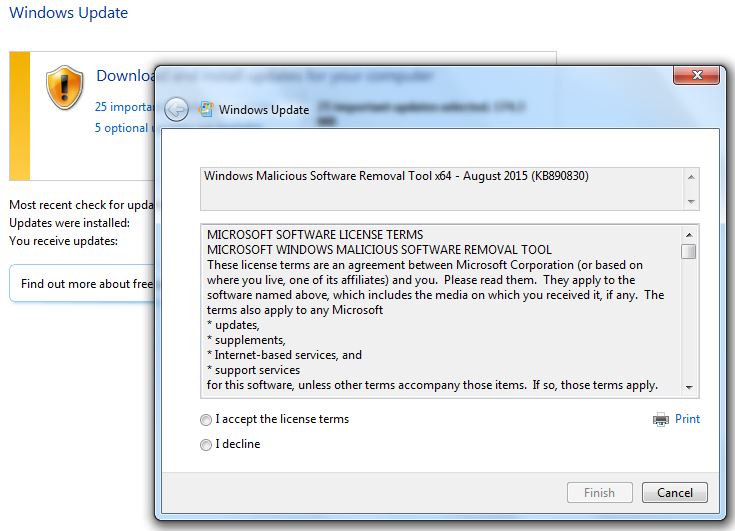Click the up arrow of the update name list scrollbar
This screenshot has width=735, height=531.
(691, 177)
